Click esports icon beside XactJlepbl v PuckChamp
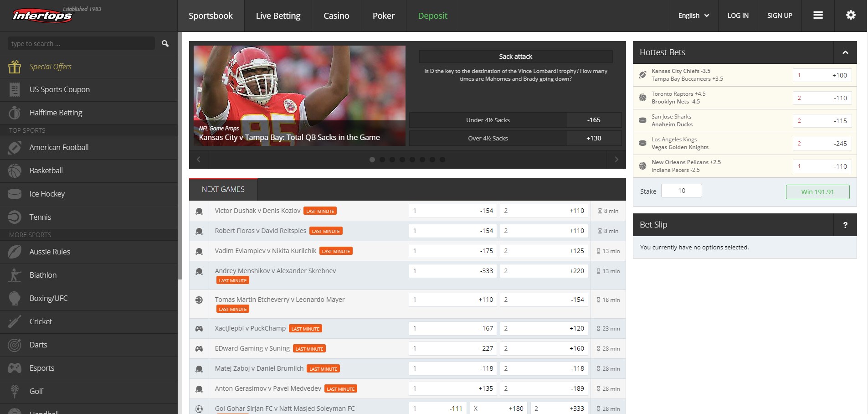 point(199,328)
